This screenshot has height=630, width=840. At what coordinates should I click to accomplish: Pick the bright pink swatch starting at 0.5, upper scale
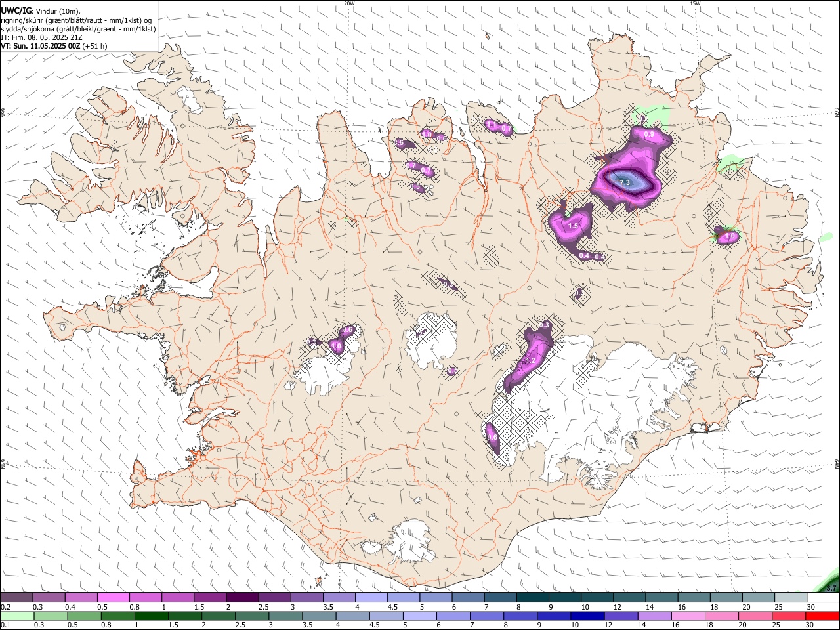113,598
